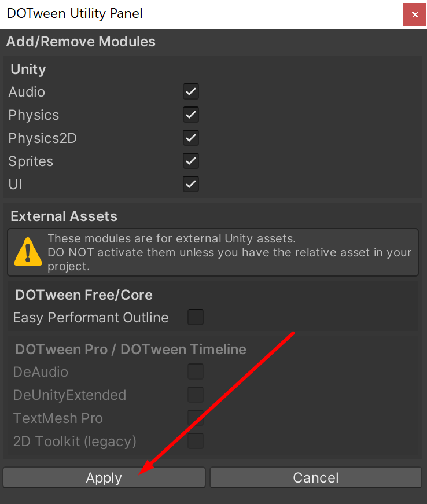Click the External Assets heading

pos(64,216)
